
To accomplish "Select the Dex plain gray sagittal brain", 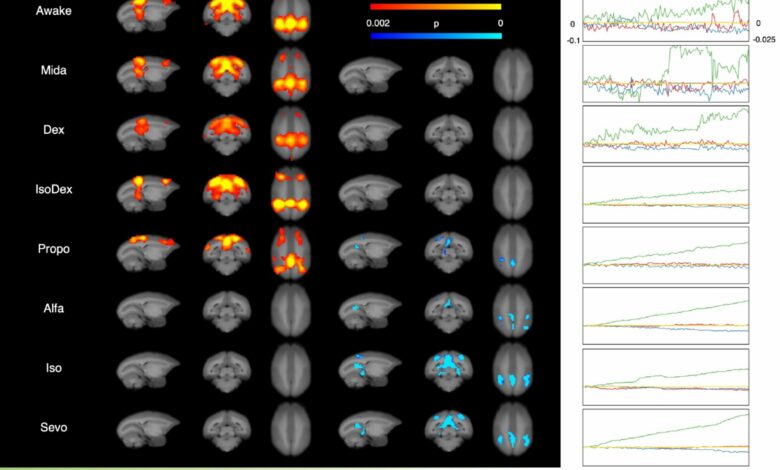I will click(x=371, y=134).
